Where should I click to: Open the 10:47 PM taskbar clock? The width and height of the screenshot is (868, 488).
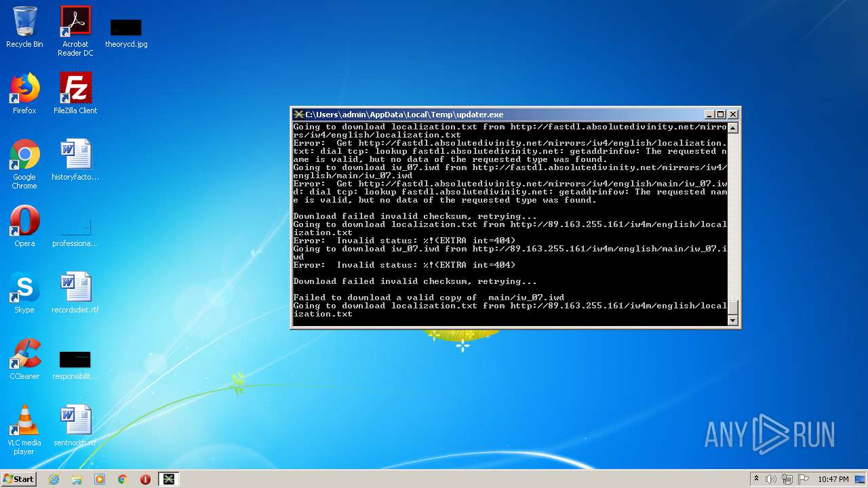point(833,479)
